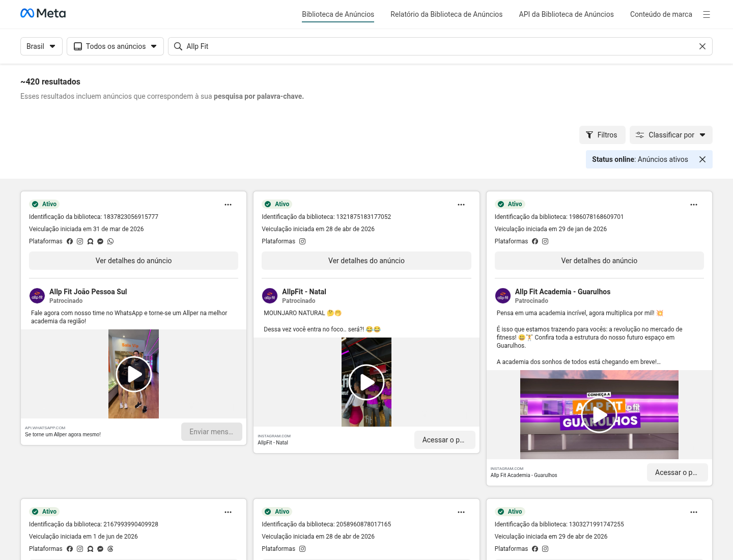
Task: Open AllpFit - Natal page link
Action: (x=304, y=292)
